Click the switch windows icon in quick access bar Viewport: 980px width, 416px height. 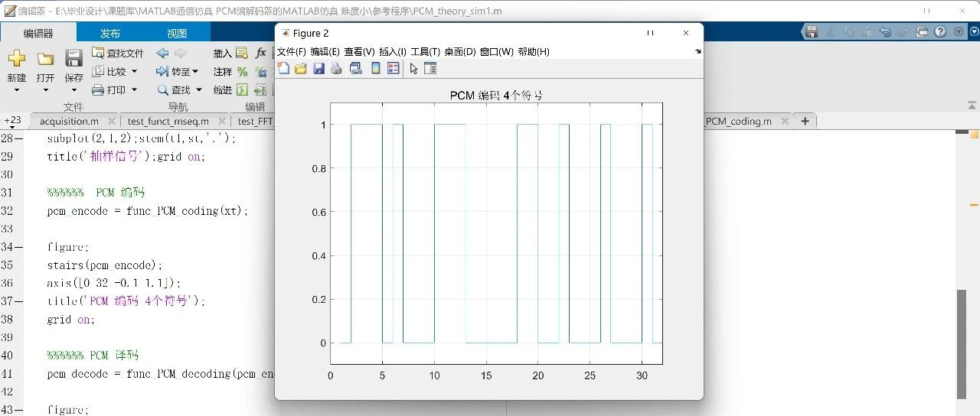click(x=922, y=31)
